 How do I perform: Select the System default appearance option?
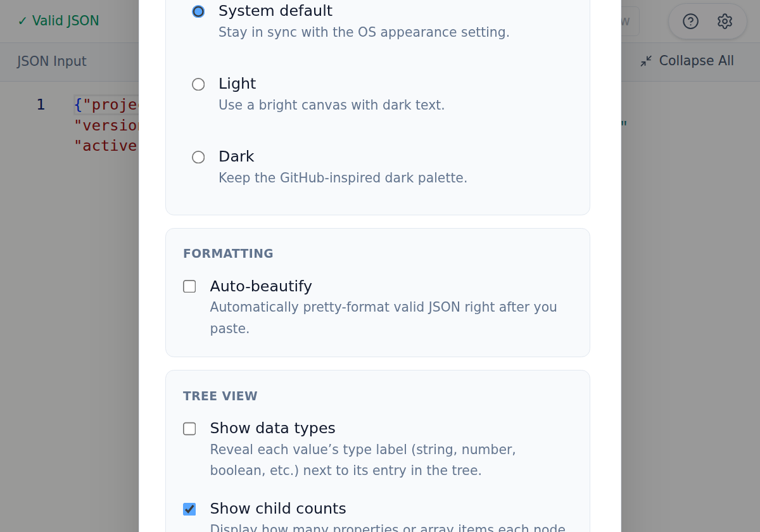[x=198, y=11]
